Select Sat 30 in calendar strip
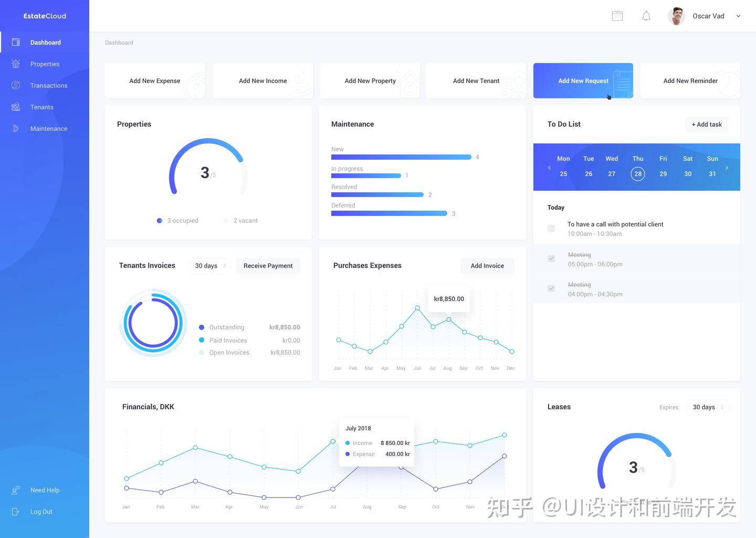Viewport: 756px width, 538px height. pyautogui.click(x=688, y=166)
